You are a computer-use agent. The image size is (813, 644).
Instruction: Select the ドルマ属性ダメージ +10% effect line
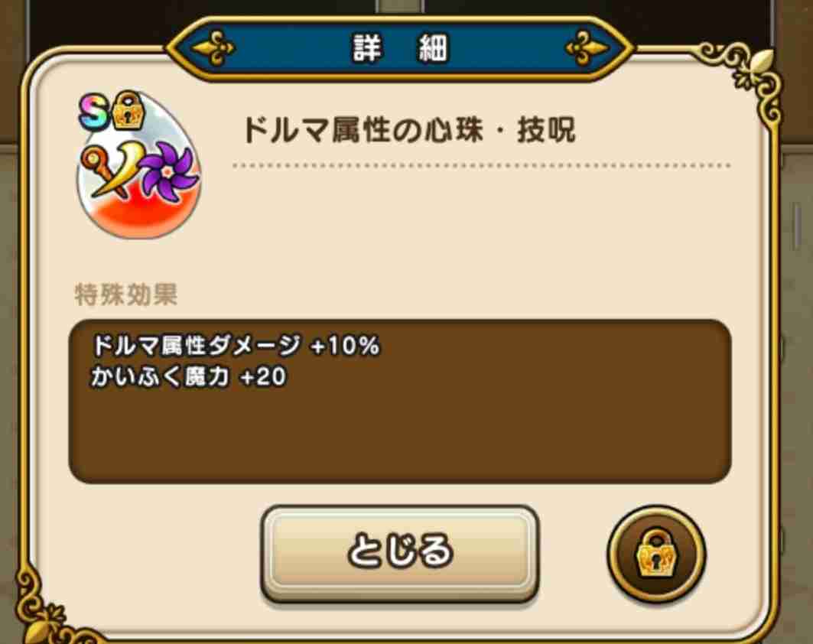[x=236, y=346]
